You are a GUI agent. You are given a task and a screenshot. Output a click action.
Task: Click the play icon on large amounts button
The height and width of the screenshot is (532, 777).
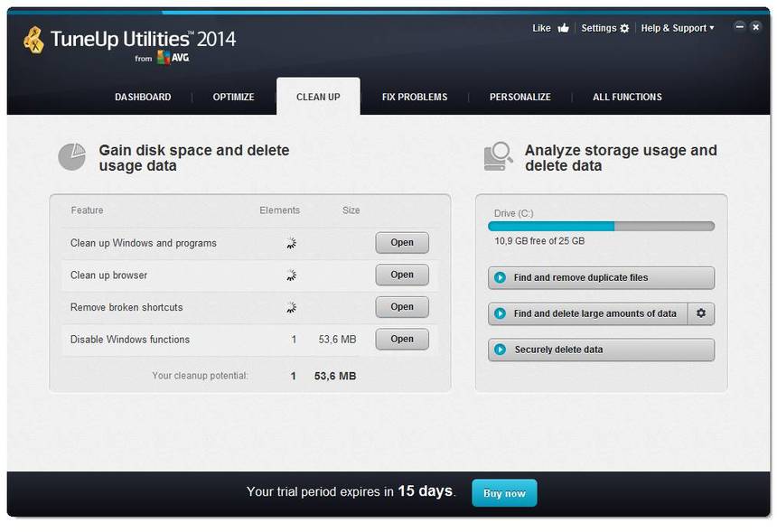(x=500, y=313)
